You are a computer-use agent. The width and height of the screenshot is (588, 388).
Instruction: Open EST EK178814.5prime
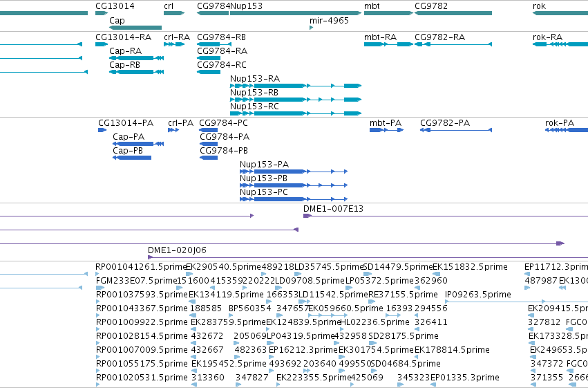(452, 350)
